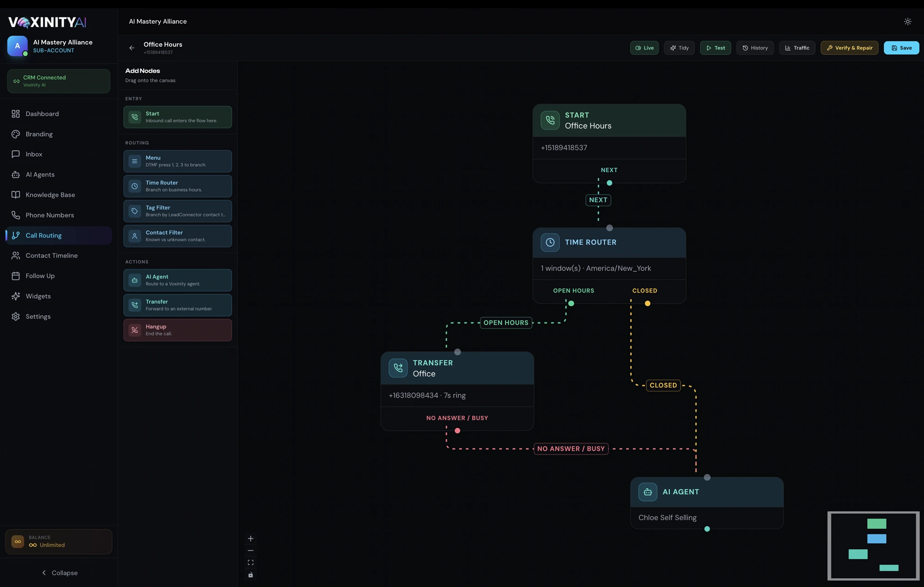Image resolution: width=924 pixels, height=587 pixels.
Task: Zoom in on the canvas with plus
Action: click(250, 538)
